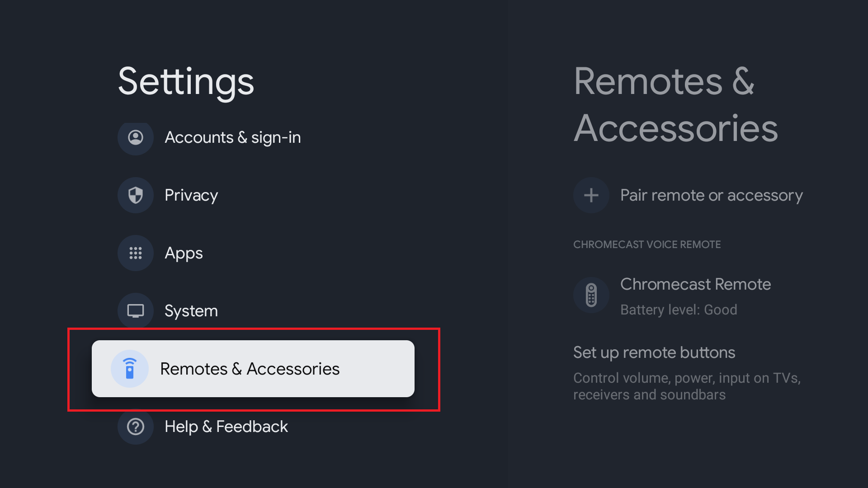This screenshot has height=488, width=868.
Task: Click the Battery level: Good status text
Action: coord(679,310)
